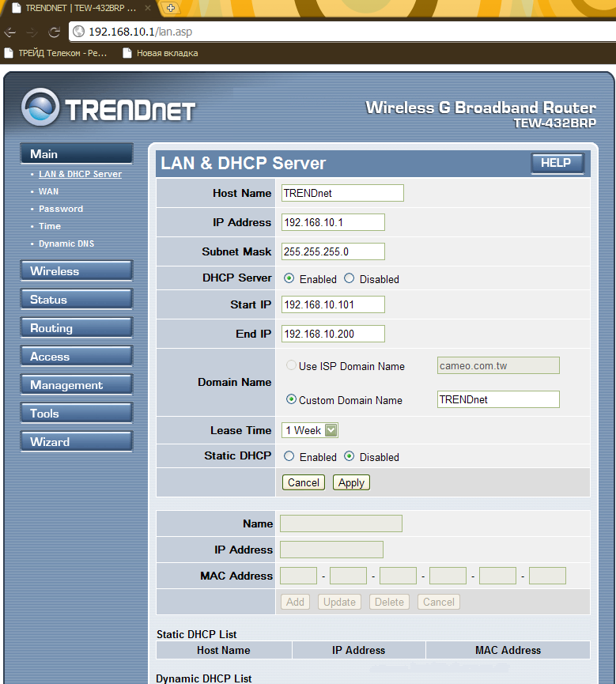
Task: Select Custom Domain Name radio
Action: click(x=291, y=399)
